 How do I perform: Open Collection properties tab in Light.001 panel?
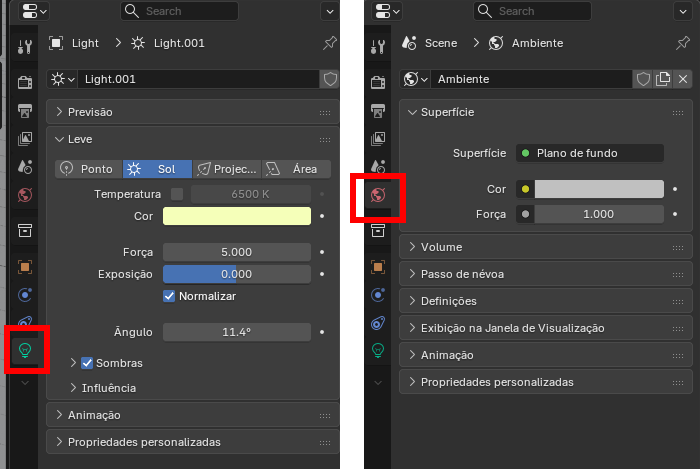tap(25, 230)
